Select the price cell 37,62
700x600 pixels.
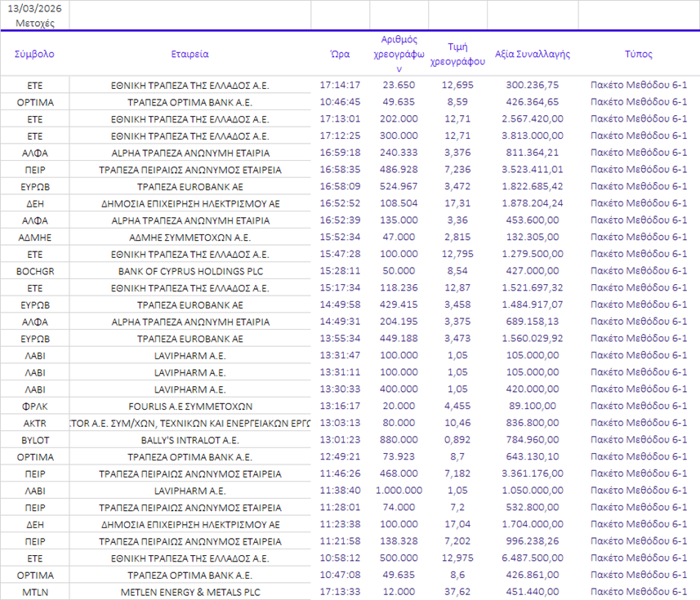(457, 592)
